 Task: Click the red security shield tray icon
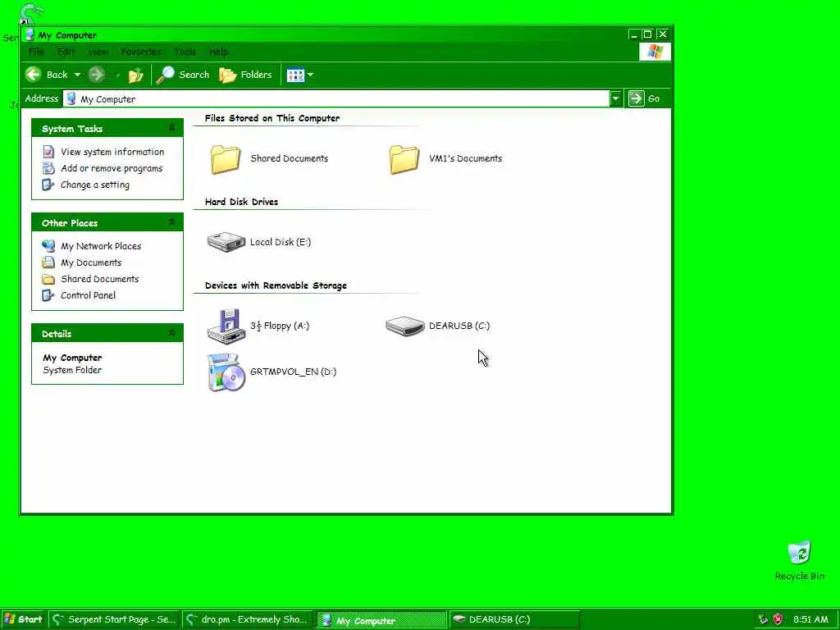point(778,619)
